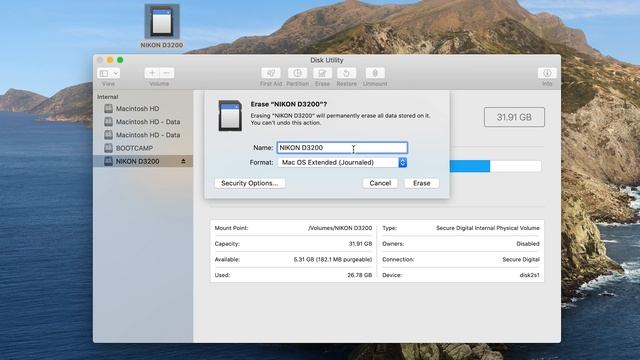The image size is (640, 360).
Task: Click the First Aid toolbar icon
Action: (x=271, y=73)
